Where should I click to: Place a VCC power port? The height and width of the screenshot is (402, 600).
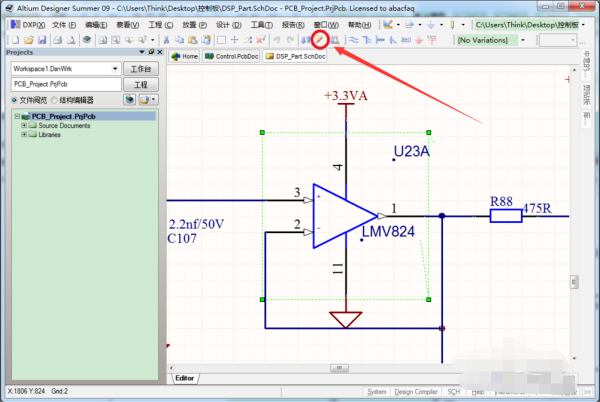click(x=432, y=39)
